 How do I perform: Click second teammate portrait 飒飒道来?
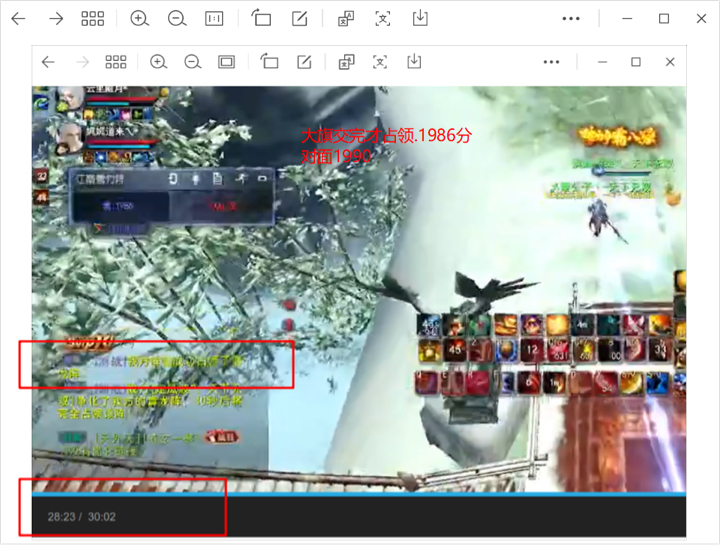69,138
